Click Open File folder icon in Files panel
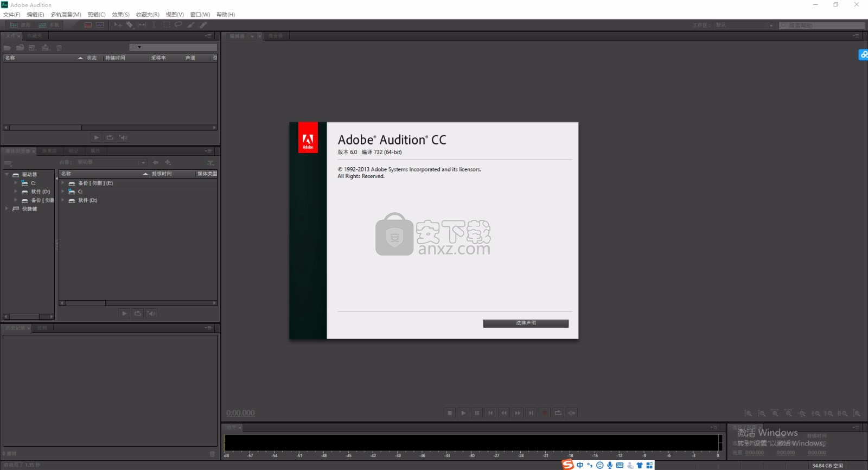 7,48
